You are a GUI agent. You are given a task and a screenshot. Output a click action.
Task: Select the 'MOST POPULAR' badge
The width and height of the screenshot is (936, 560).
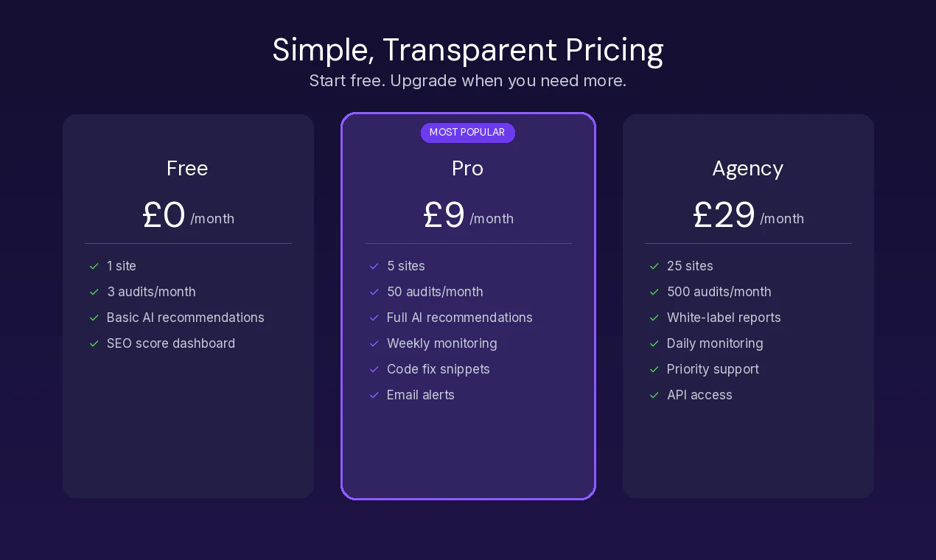467,133
